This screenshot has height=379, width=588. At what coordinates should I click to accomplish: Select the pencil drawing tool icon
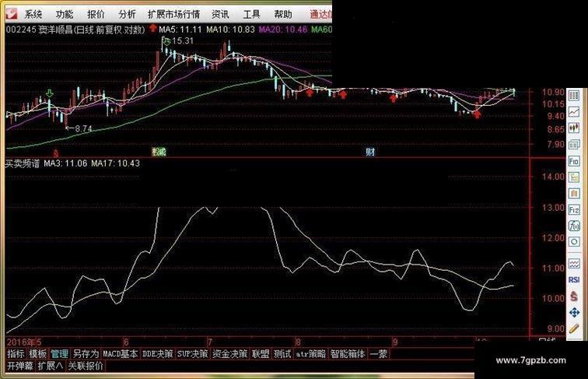(574, 328)
